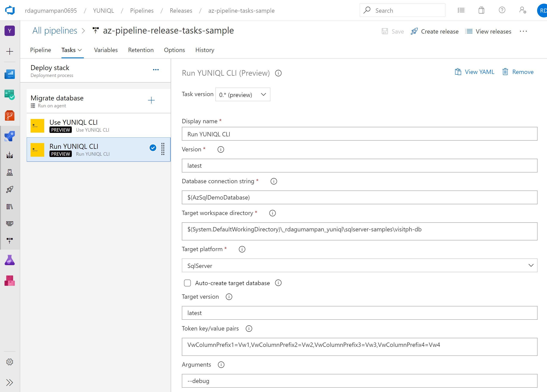Expand the Target platform SqlServer dropdown
The width and height of the screenshot is (547, 392).
[359, 266]
